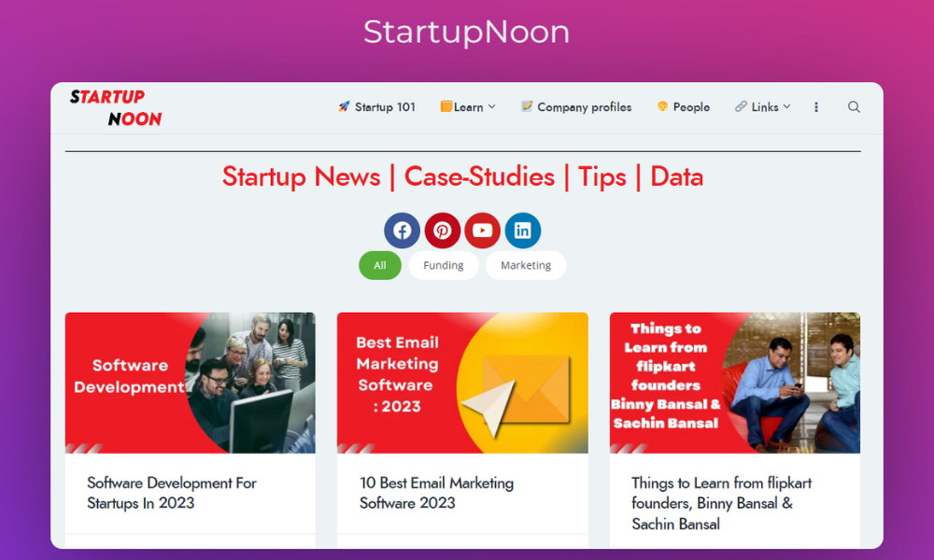This screenshot has height=560, width=934.
Task: Click the Software Development post thumbnail
Action: pos(190,383)
